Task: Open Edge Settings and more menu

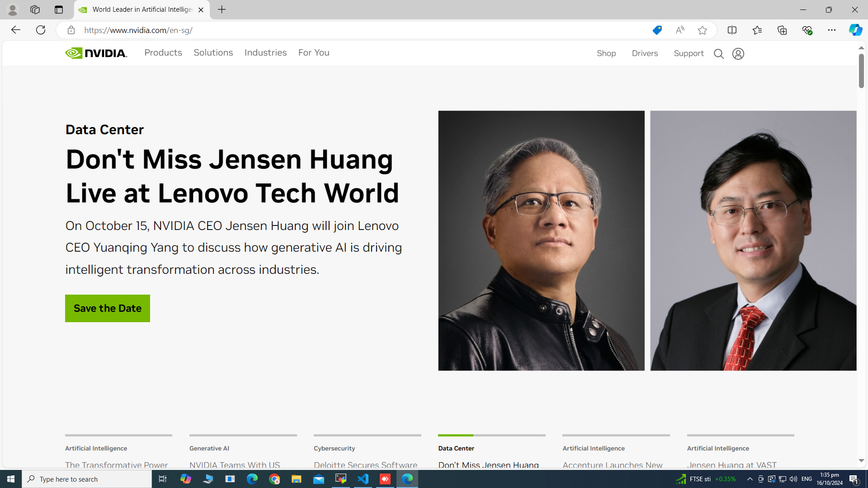Action: click(x=832, y=30)
